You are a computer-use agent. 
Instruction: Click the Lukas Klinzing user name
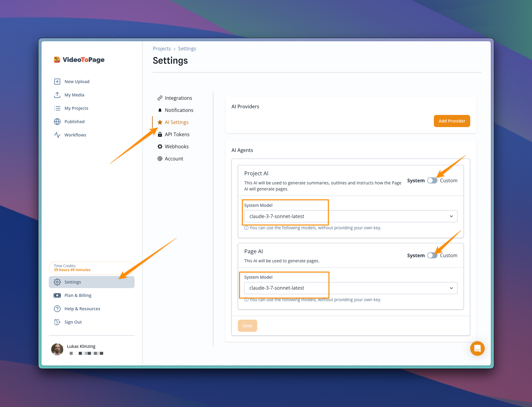[x=81, y=346]
